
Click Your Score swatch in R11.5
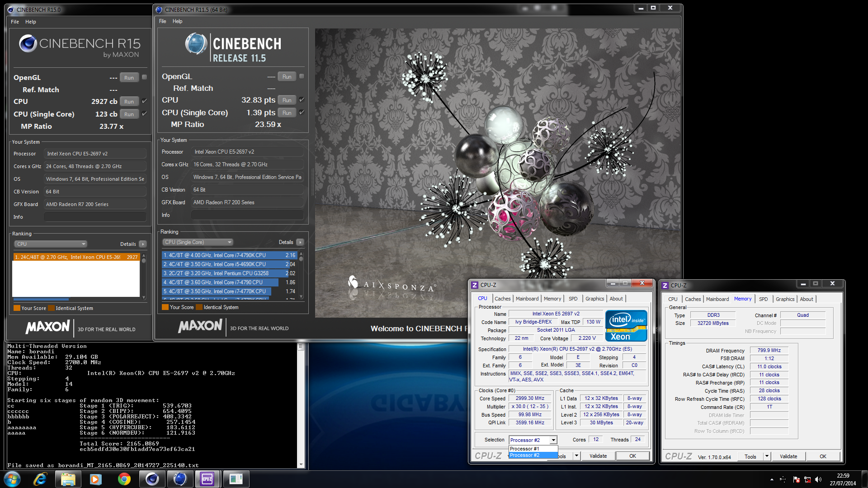pyautogui.click(x=165, y=307)
